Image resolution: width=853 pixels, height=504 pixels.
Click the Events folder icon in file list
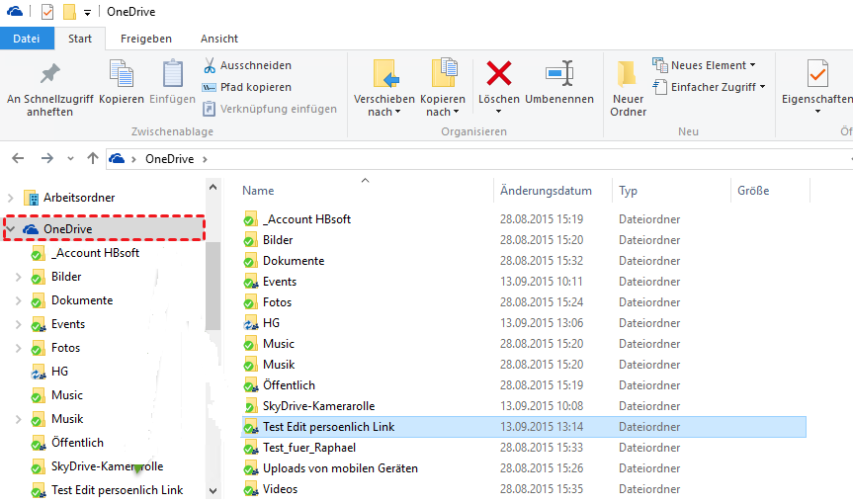pos(250,282)
